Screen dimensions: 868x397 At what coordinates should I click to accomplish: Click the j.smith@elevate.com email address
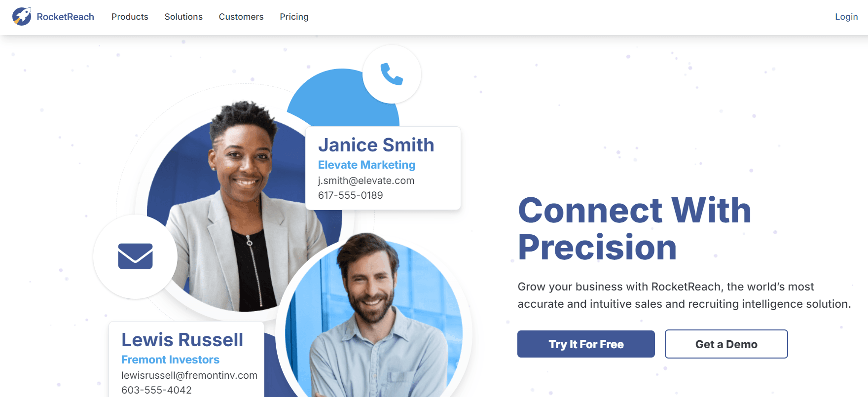pos(366,180)
